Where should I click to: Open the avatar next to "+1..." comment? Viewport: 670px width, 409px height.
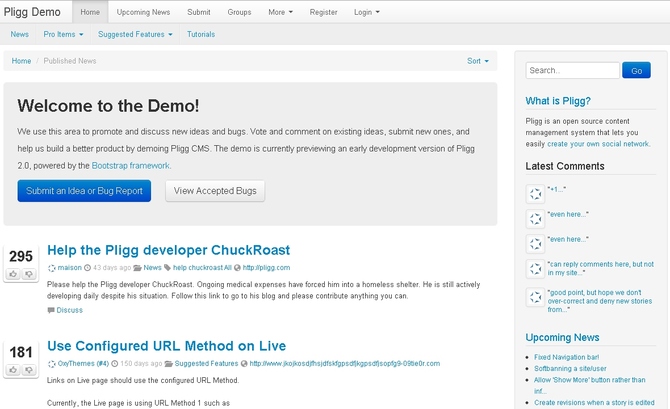pyautogui.click(x=535, y=194)
